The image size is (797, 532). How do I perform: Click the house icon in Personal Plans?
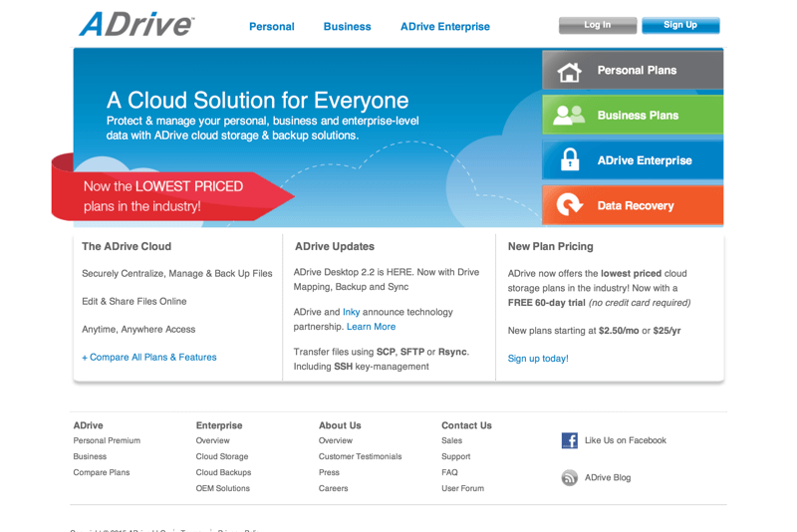(x=569, y=72)
